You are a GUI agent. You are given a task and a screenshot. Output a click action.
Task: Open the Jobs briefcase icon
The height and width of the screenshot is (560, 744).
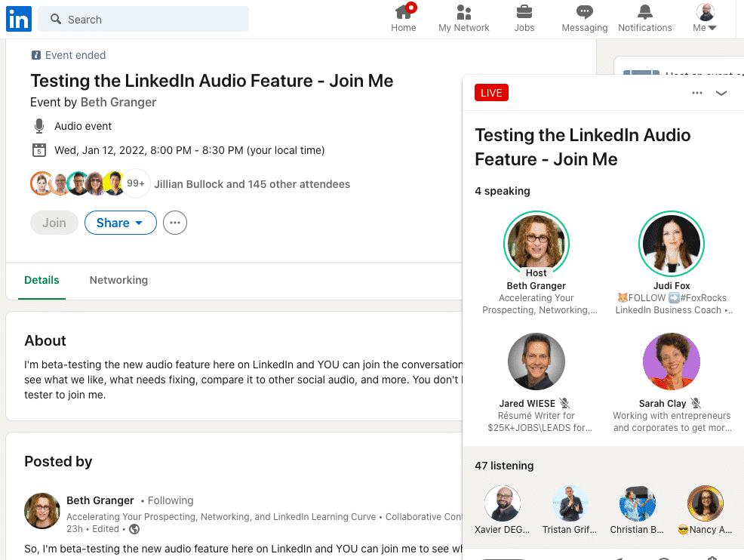pos(524,13)
